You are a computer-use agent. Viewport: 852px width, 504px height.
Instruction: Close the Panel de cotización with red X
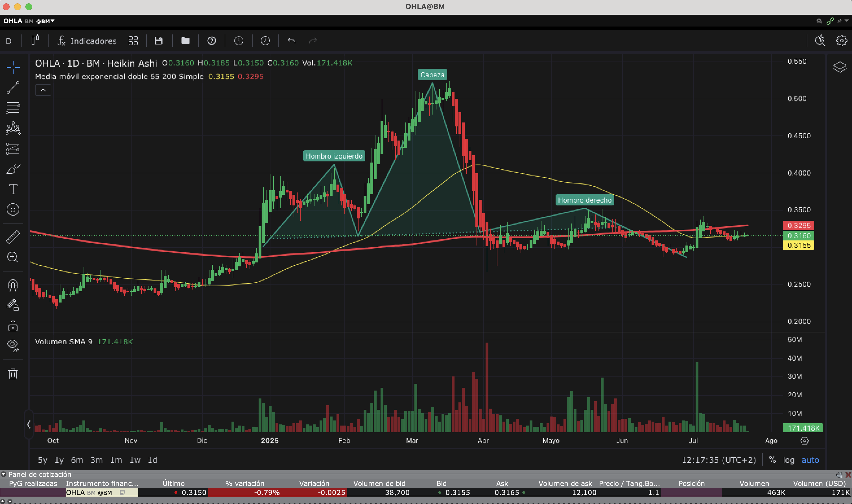[848, 475]
